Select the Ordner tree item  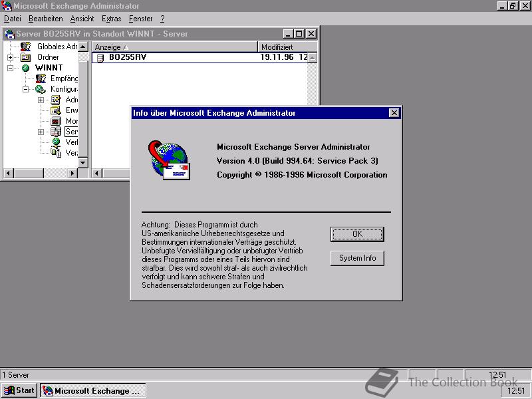(48, 57)
